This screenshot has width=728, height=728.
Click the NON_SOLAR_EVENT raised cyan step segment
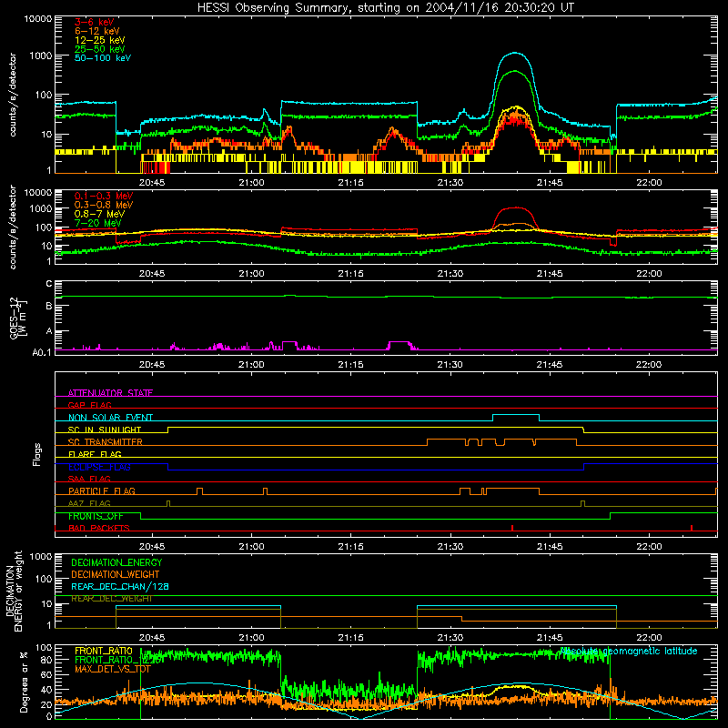(516, 415)
